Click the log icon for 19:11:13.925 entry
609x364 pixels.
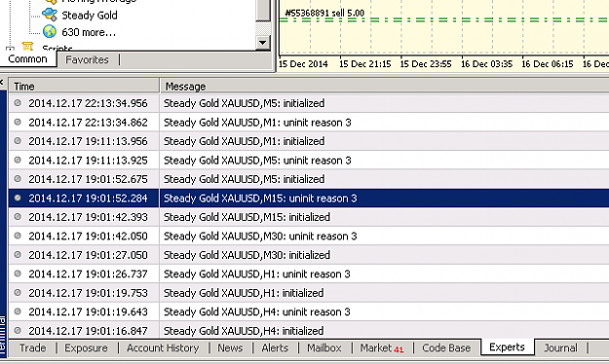pyautogui.click(x=18, y=160)
